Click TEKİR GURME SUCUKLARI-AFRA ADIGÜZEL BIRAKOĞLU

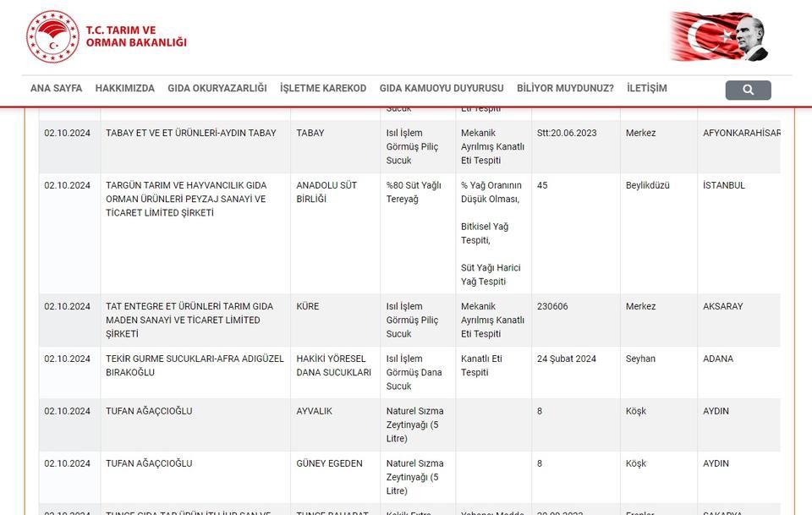[195, 365]
